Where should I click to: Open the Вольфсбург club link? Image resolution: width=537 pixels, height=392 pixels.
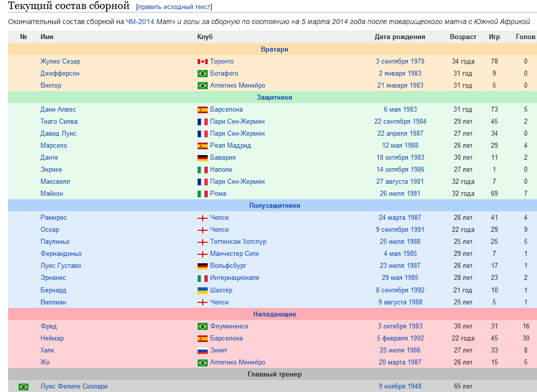228,265
